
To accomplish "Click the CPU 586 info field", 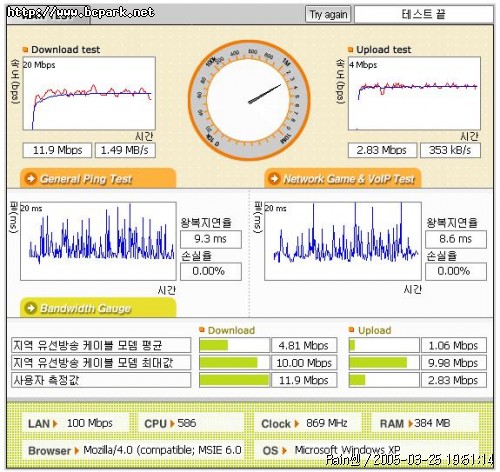I will [x=191, y=423].
